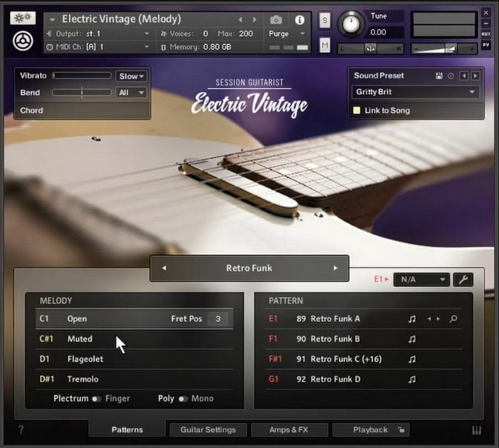Image resolution: width=499 pixels, height=448 pixels.
Task: Click the pan slider under Tune
Action: [x=370, y=49]
